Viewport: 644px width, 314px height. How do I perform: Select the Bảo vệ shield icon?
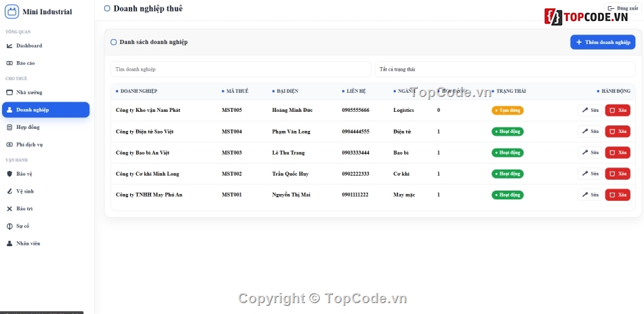(9, 174)
